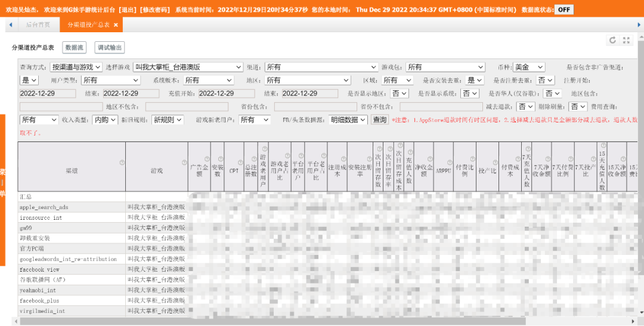Switch to the 后台首页 tab
Screen dimensions: 644x326
tap(38, 24)
